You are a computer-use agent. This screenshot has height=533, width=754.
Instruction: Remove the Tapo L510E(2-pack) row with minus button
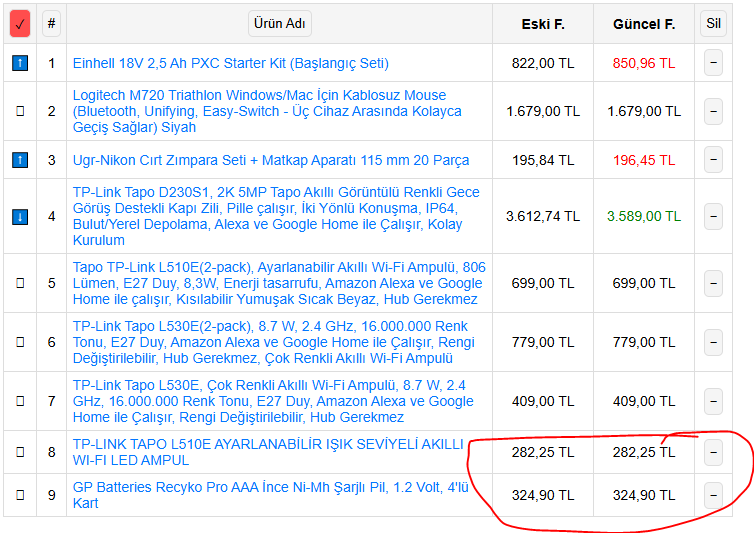[713, 283]
